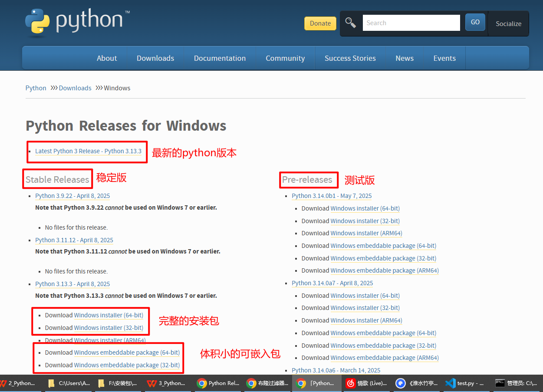Viewport: 543px width, 392px height.
Task: Open the Socialize menu
Action: (x=509, y=24)
